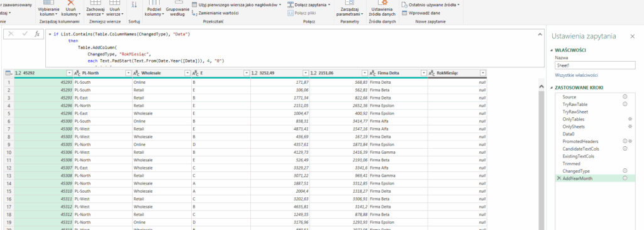The width and height of the screenshot is (644, 230).
Task: Open Zachowaj wiersze in the ribbon
Action: click(x=96, y=9)
